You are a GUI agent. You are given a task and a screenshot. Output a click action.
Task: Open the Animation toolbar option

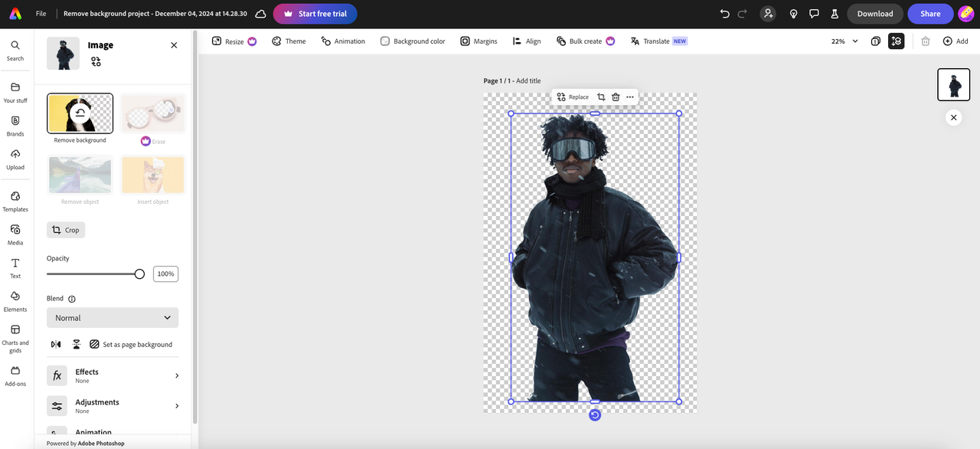[343, 41]
